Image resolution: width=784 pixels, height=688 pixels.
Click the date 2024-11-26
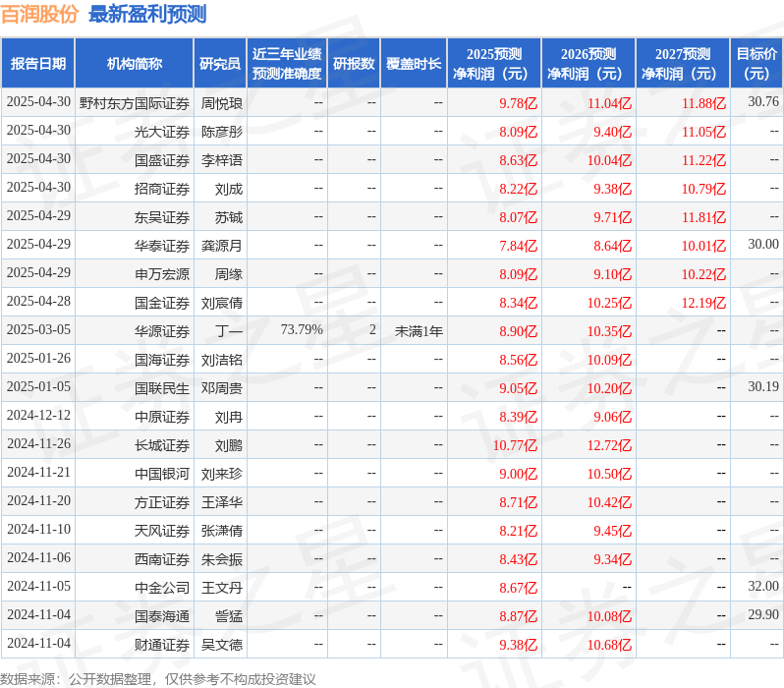(38, 444)
